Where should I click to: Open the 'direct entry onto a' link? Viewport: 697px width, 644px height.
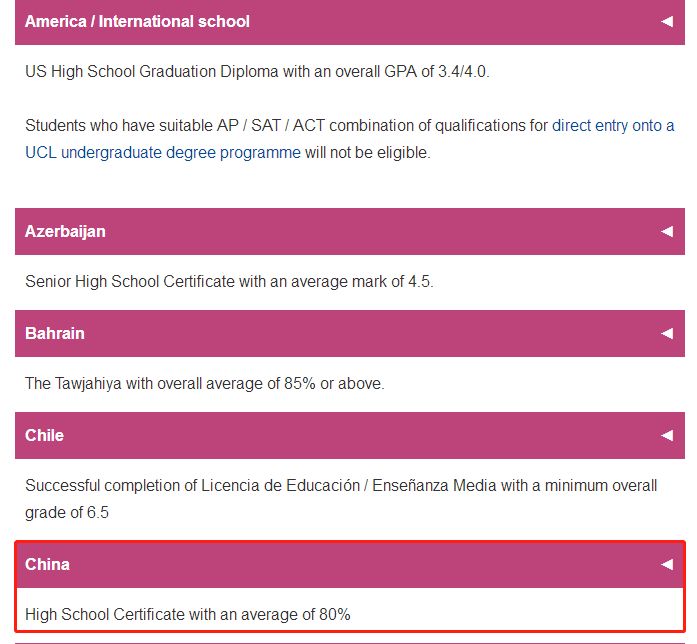coord(613,126)
